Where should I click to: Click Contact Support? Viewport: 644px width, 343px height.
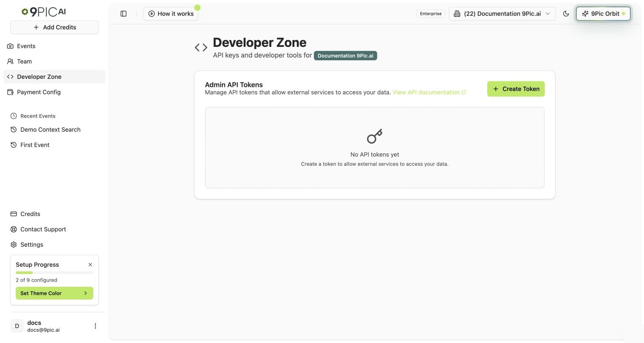pyautogui.click(x=55, y=229)
